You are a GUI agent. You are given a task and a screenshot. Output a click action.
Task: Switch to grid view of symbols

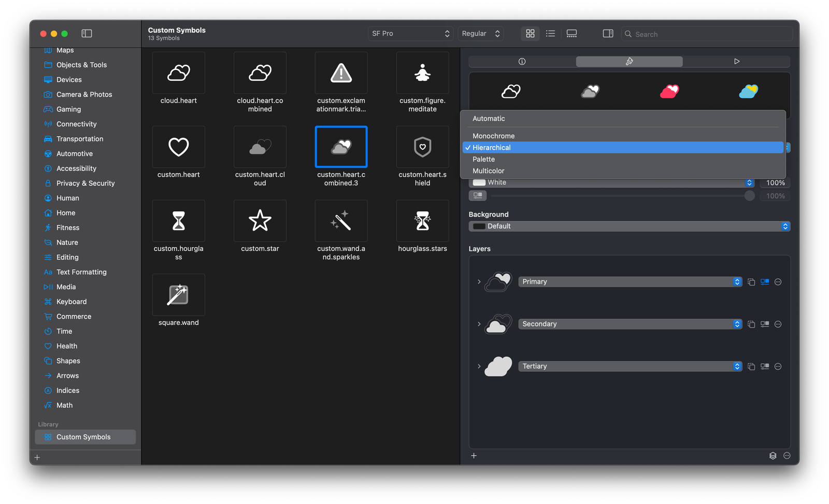[530, 33]
